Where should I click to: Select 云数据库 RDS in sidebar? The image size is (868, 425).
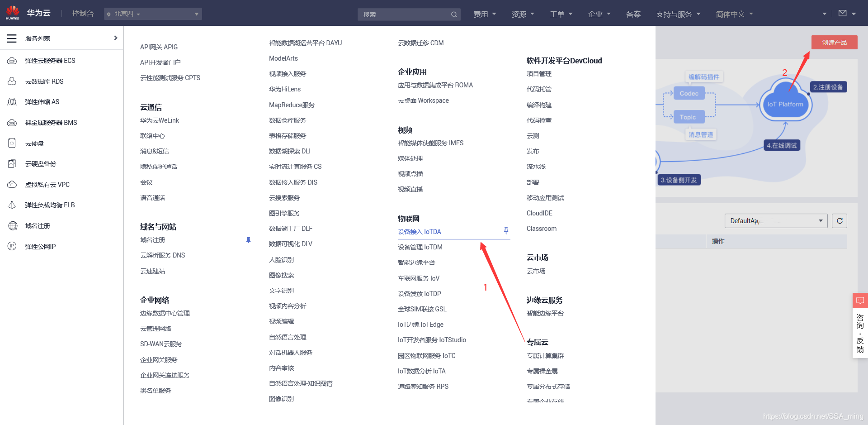tap(44, 81)
